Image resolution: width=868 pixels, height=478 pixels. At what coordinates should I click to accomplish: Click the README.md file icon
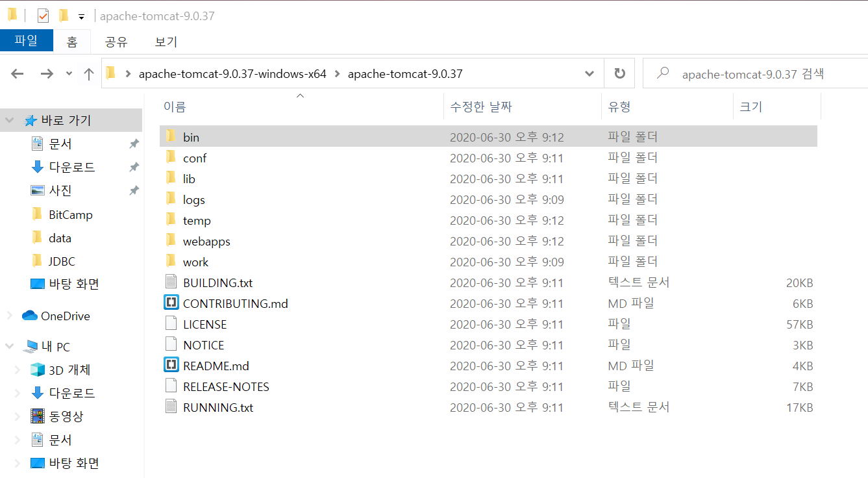click(171, 365)
